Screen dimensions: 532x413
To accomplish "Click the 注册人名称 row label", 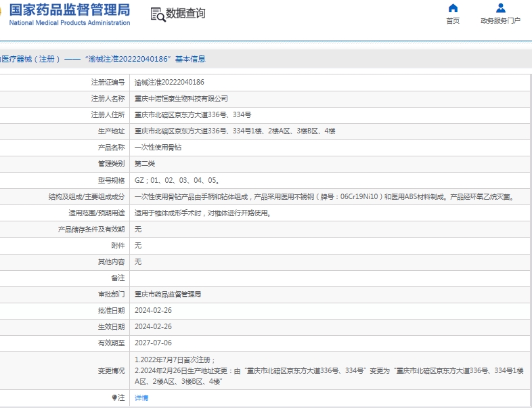I will point(108,98).
